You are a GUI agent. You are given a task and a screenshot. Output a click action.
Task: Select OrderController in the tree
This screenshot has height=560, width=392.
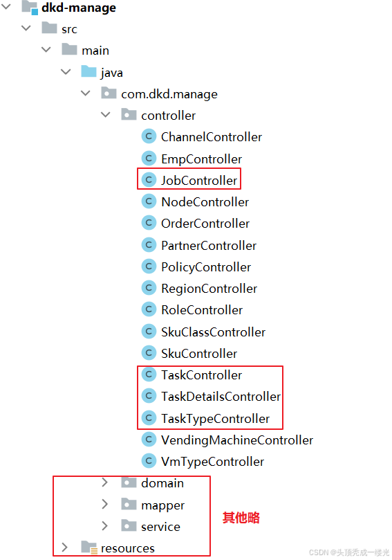tap(205, 223)
